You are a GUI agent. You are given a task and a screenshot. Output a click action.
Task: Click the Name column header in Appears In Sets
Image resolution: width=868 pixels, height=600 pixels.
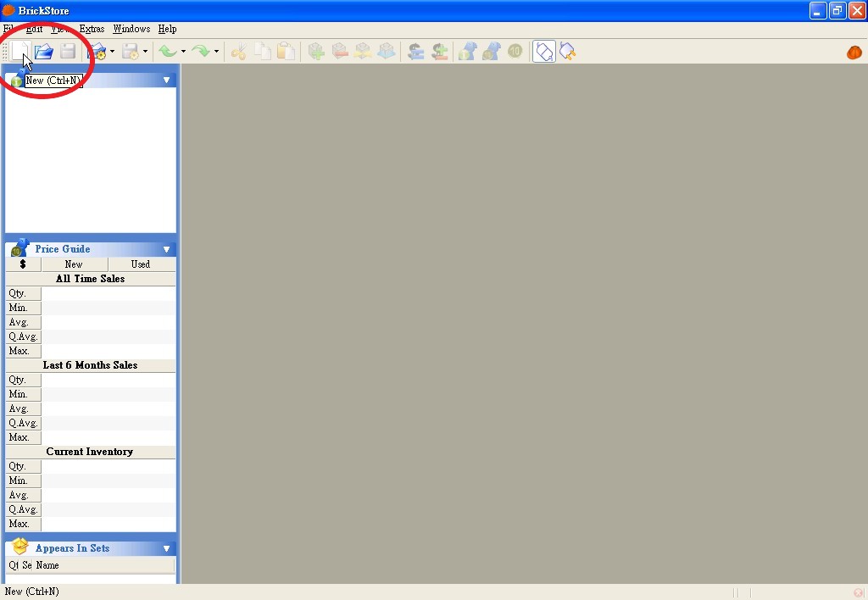104,565
